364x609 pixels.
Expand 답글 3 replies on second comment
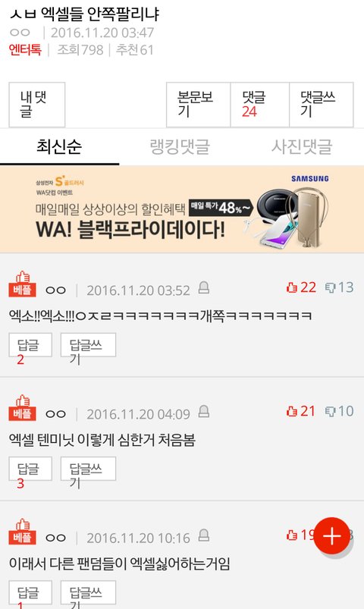coord(30,469)
